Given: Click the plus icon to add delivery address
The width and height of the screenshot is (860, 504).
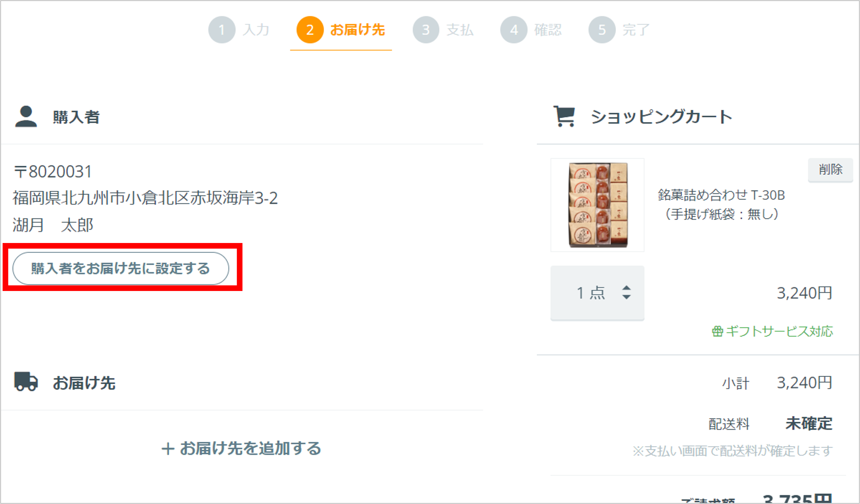Looking at the screenshot, I should tap(168, 449).
